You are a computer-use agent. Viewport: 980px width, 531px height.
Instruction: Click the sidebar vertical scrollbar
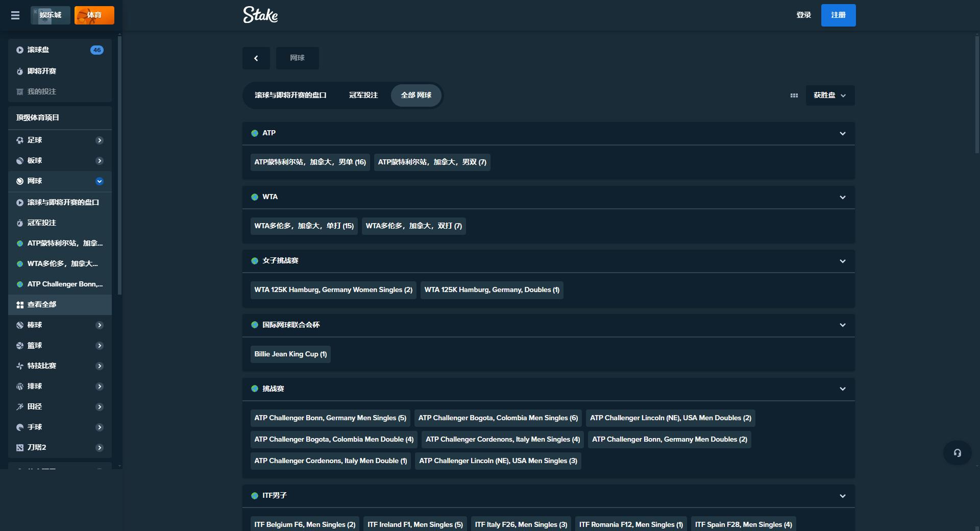pos(119,166)
